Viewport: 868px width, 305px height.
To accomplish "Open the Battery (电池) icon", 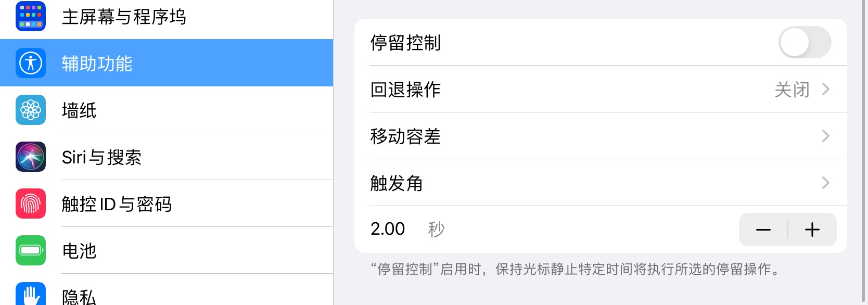I will tap(31, 250).
